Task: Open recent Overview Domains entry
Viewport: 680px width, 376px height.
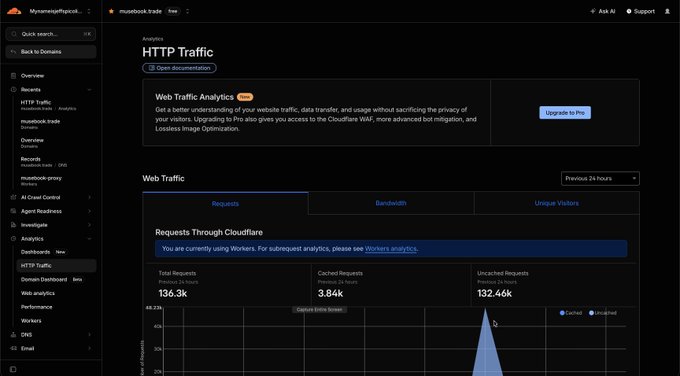Action: (32, 143)
